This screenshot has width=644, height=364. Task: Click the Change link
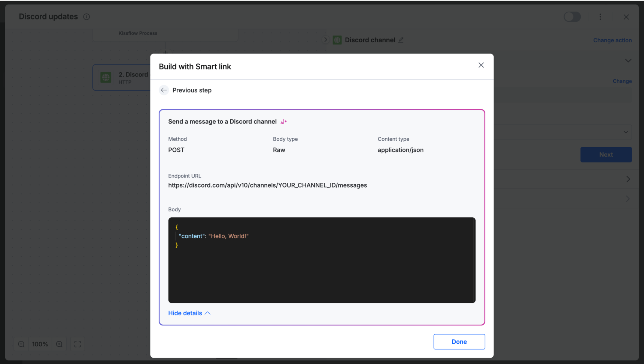(622, 81)
